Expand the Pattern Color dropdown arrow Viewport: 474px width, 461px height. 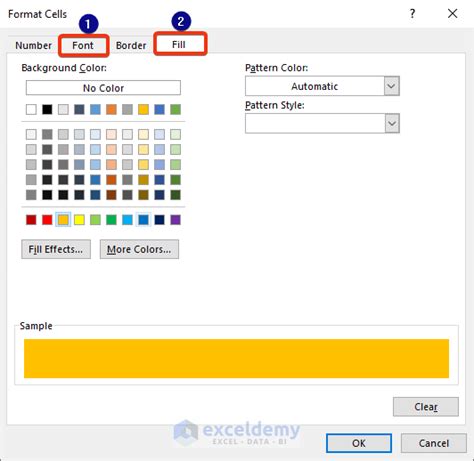coord(392,86)
